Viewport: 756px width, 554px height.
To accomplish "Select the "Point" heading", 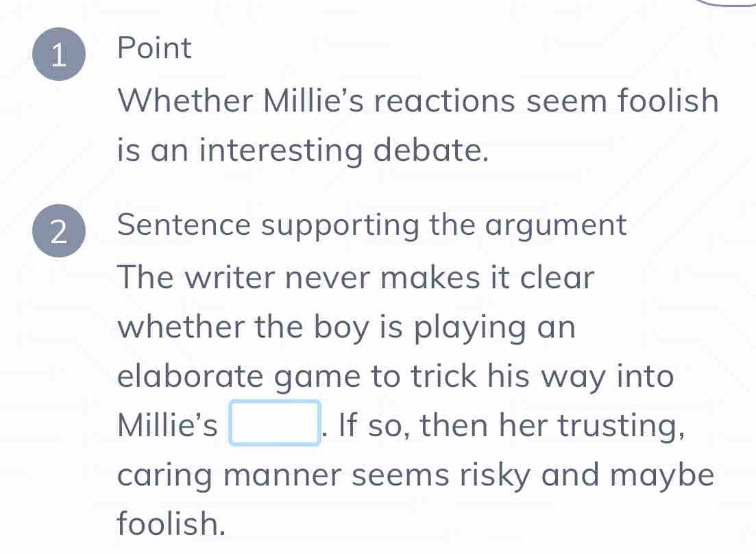I will (155, 49).
